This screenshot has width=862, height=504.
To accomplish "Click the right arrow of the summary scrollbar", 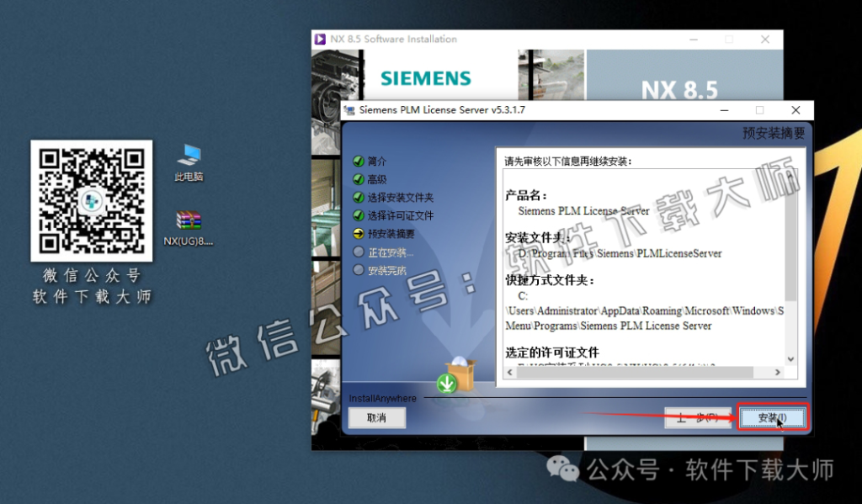I will pyautogui.click(x=780, y=371).
